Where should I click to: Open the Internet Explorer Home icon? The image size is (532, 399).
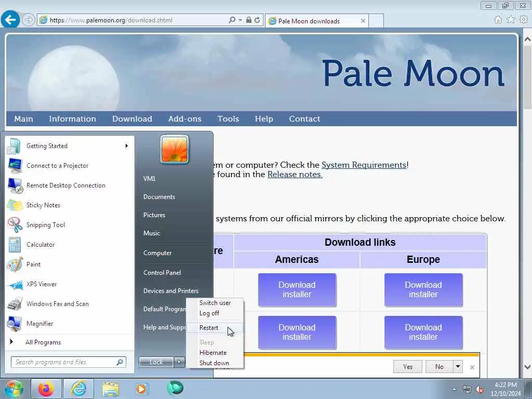pos(498,20)
